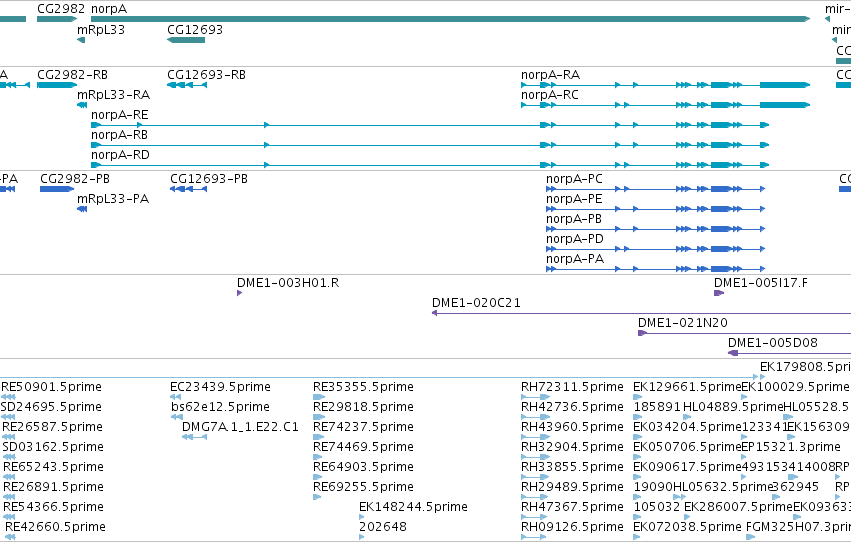Click EST RH32904.5prime
Image resolution: width=851 pixels, height=542 pixels.
click(573, 447)
